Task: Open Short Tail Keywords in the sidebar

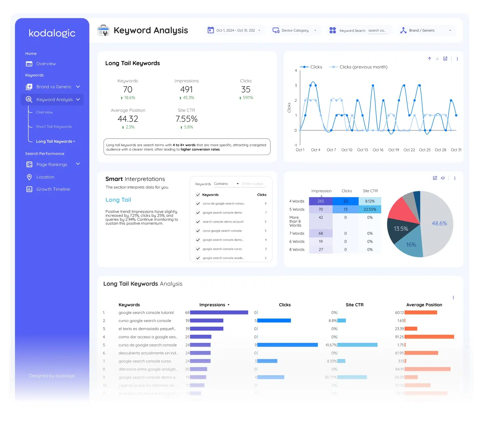Action: 54,127
